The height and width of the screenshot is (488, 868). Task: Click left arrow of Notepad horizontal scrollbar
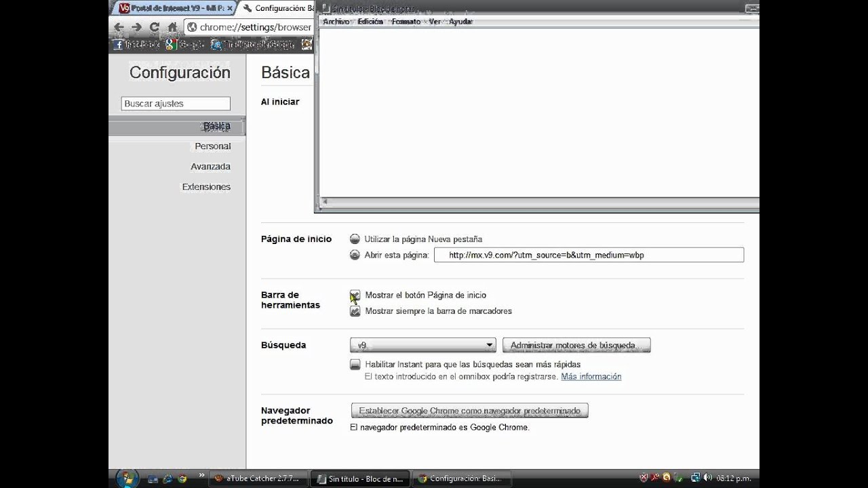click(325, 202)
